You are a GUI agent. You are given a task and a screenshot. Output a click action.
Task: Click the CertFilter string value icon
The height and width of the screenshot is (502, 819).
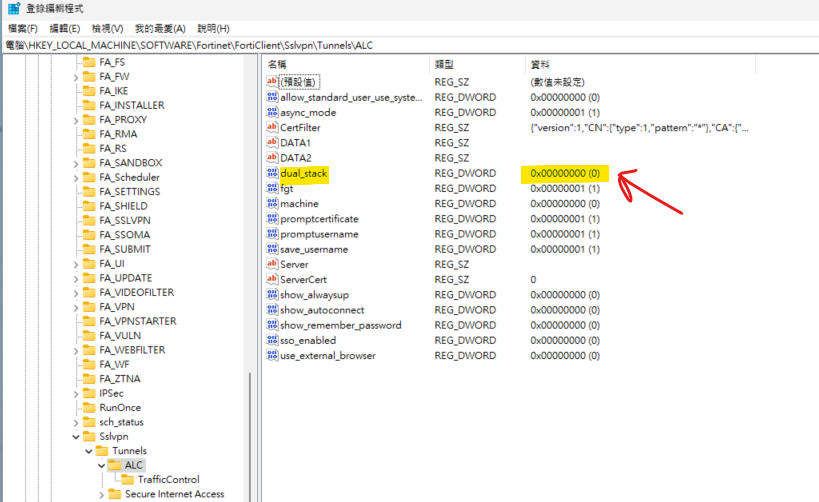[x=272, y=127]
